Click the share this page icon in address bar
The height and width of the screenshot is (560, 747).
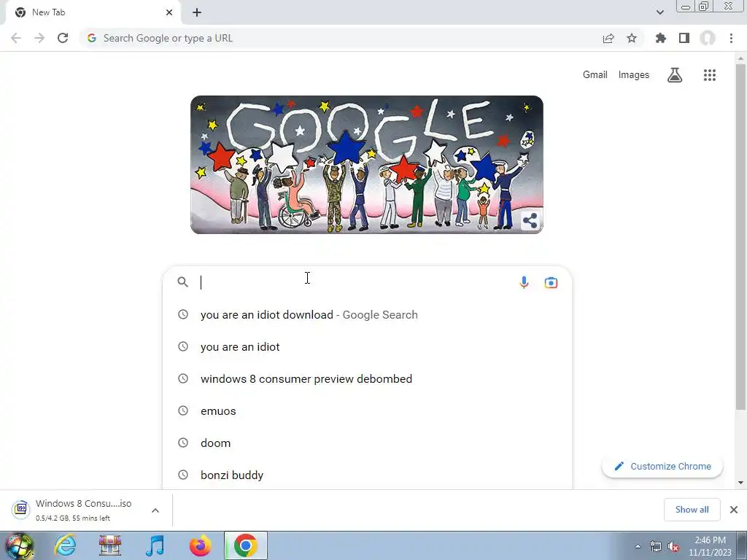point(608,38)
